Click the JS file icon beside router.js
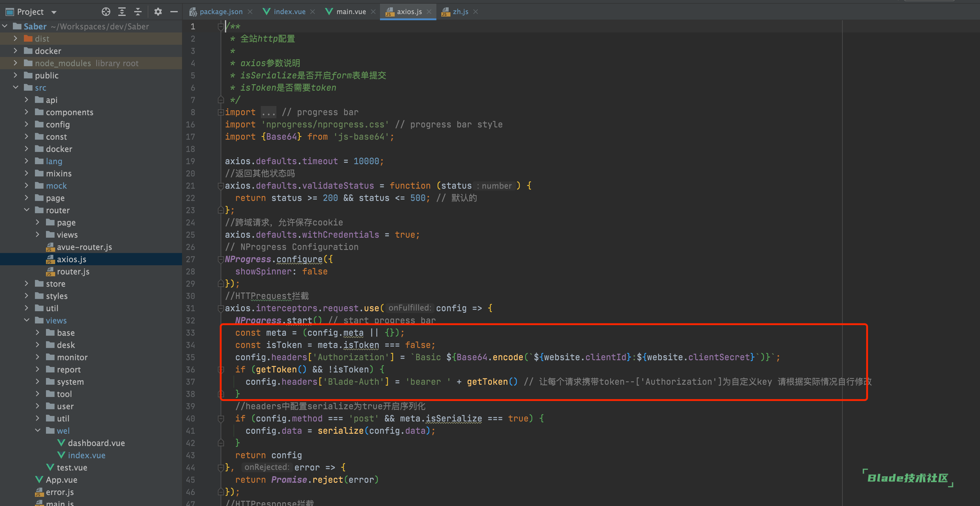The image size is (980, 506). click(50, 271)
